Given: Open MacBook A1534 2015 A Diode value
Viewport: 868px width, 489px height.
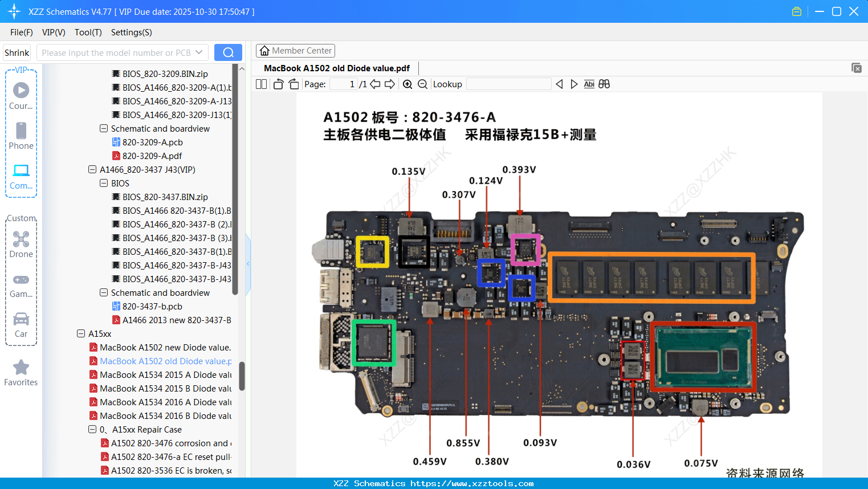Looking at the screenshot, I should coord(160,374).
